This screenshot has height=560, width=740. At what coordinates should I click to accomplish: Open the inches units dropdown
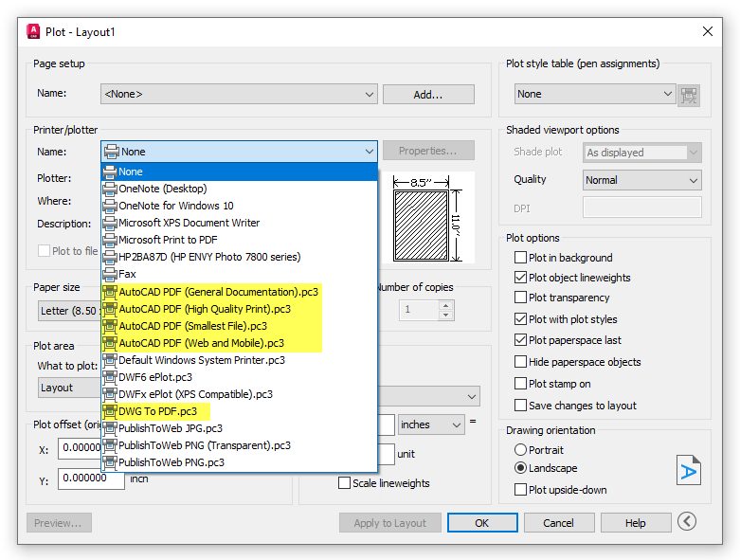(x=431, y=425)
